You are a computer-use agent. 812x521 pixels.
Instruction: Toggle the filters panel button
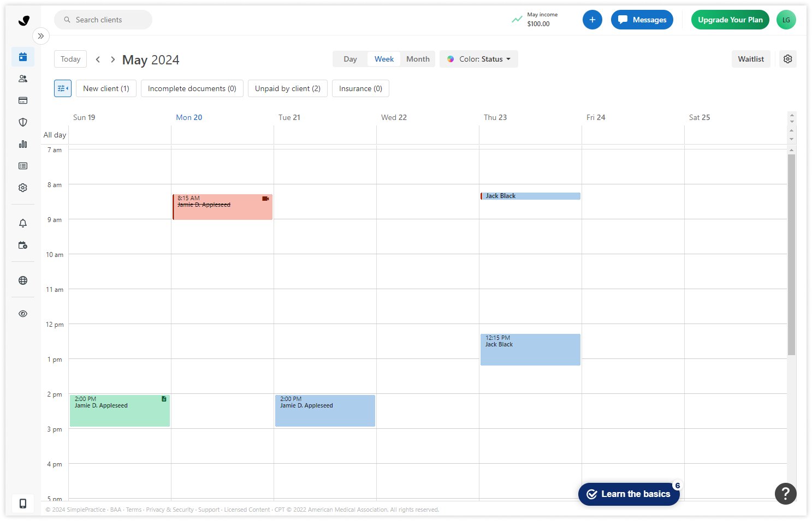[63, 88]
